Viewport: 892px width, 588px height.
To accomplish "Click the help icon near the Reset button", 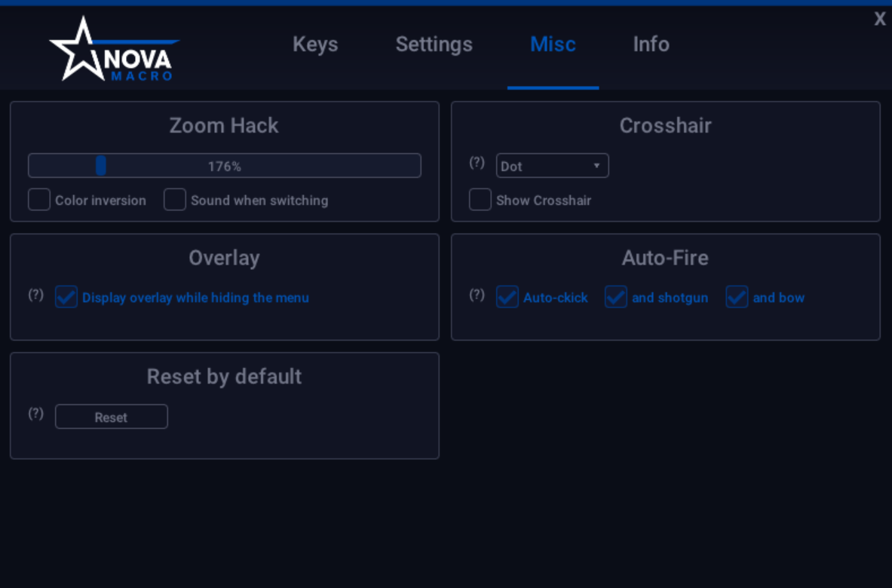I will [x=35, y=413].
